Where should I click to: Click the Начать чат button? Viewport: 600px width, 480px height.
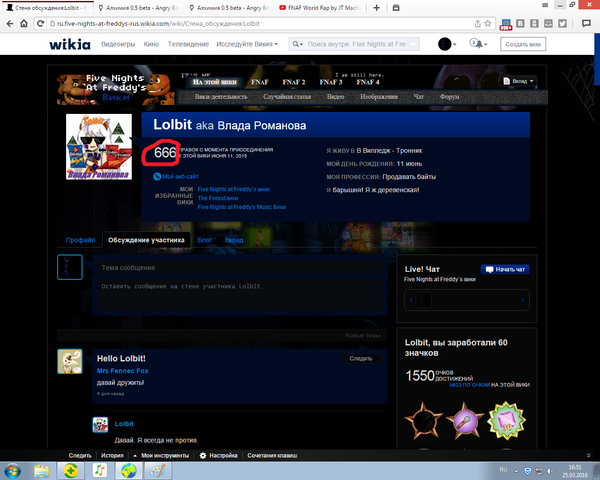pyautogui.click(x=505, y=269)
